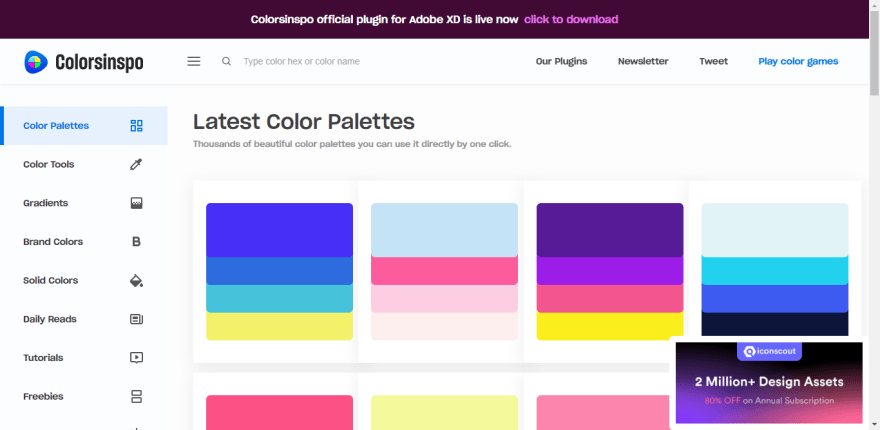
Task: Open the hamburger menu icon
Action: click(x=194, y=61)
